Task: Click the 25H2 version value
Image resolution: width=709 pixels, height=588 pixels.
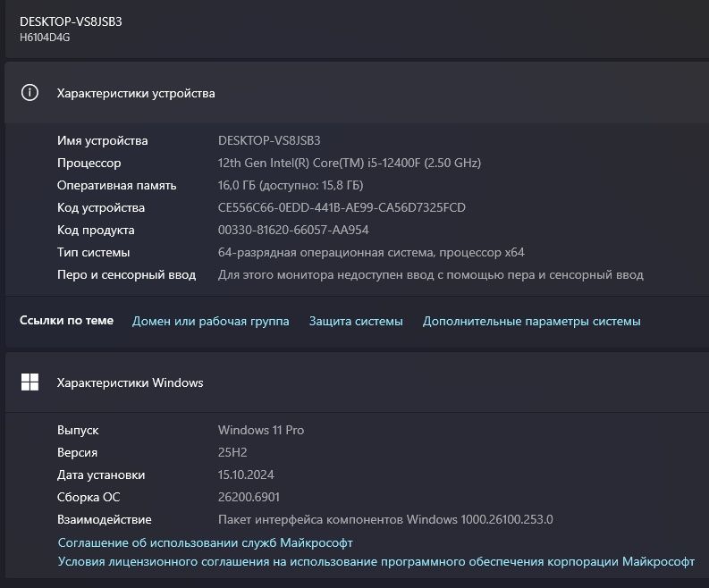Action: (x=232, y=452)
